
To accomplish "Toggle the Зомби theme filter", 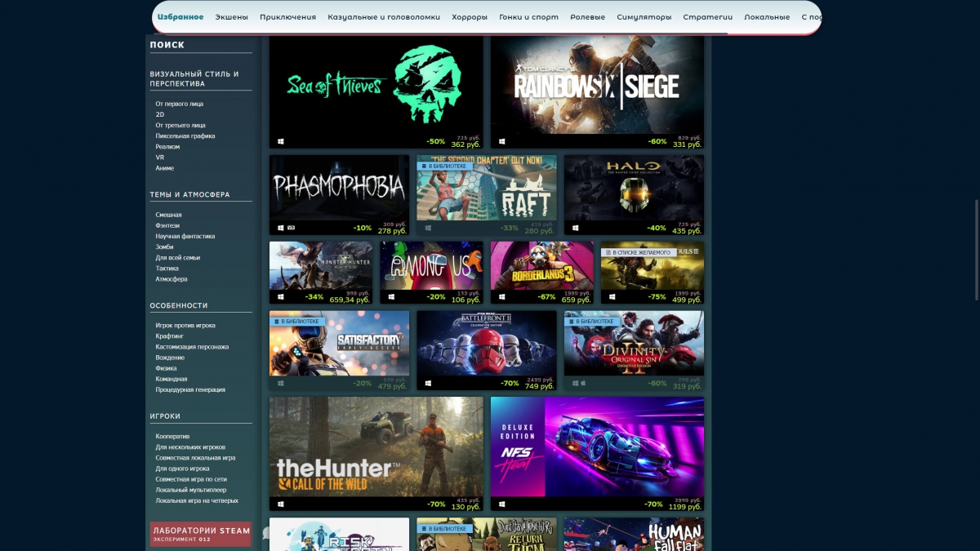I will click(163, 247).
